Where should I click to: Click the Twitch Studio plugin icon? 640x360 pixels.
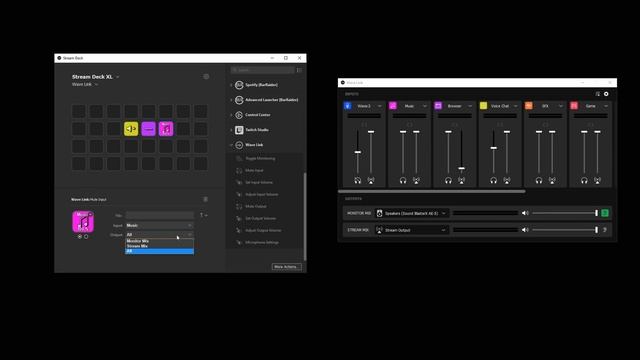click(239, 130)
